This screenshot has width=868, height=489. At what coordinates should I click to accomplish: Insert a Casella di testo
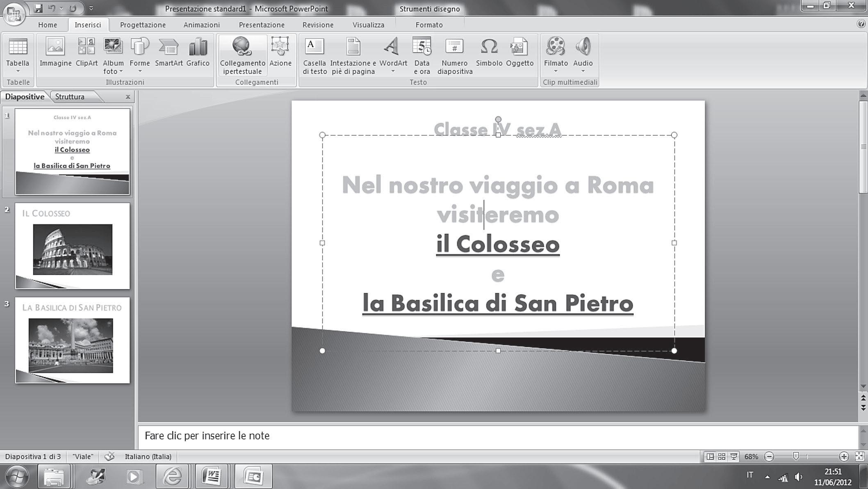(314, 55)
